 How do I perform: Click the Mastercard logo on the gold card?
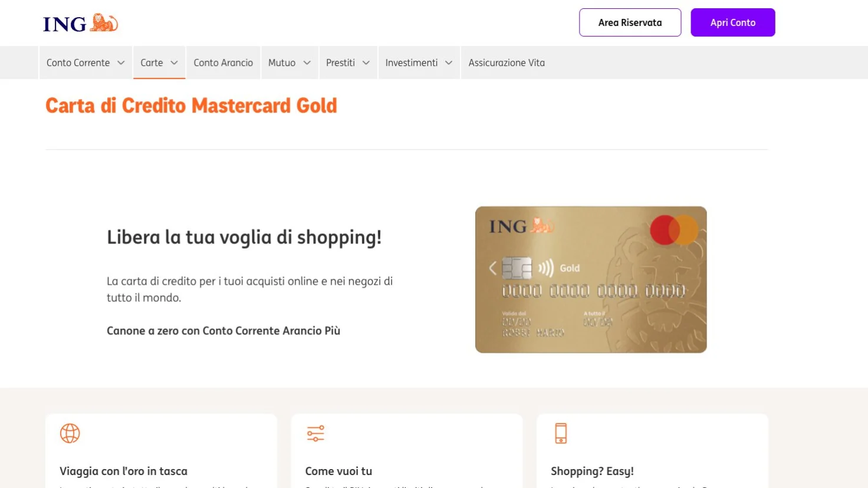(673, 229)
